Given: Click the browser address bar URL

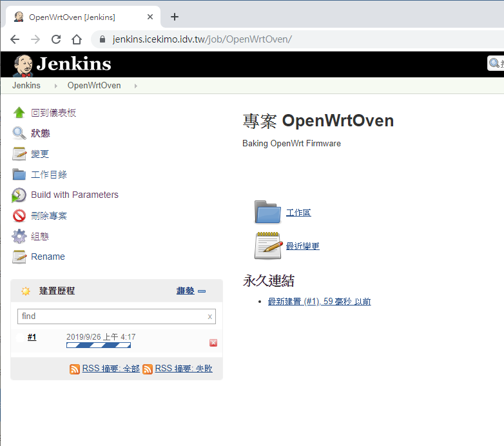Looking at the screenshot, I should tap(202, 39).
